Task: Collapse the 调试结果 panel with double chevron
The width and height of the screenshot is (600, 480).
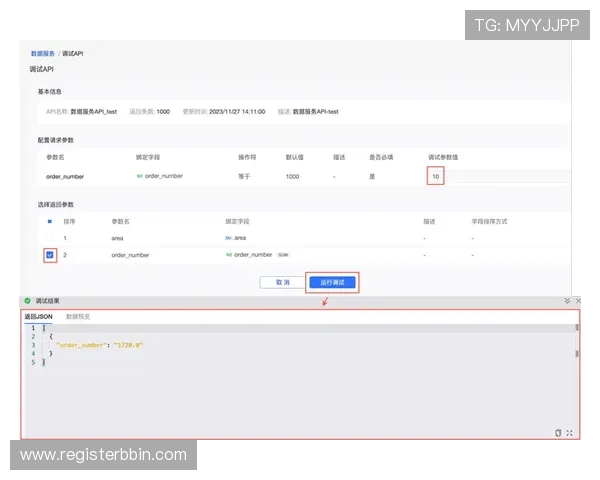Action: click(567, 300)
